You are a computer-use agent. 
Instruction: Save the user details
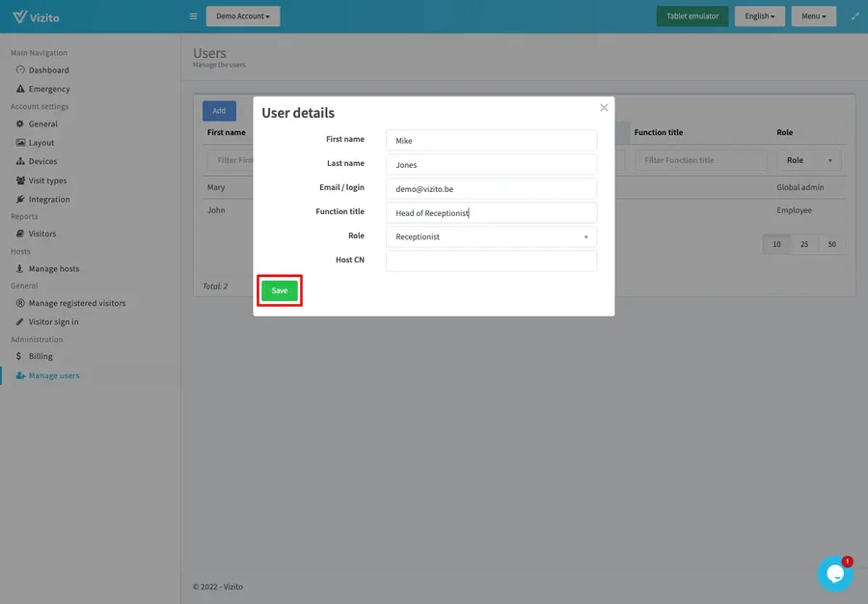(x=280, y=290)
